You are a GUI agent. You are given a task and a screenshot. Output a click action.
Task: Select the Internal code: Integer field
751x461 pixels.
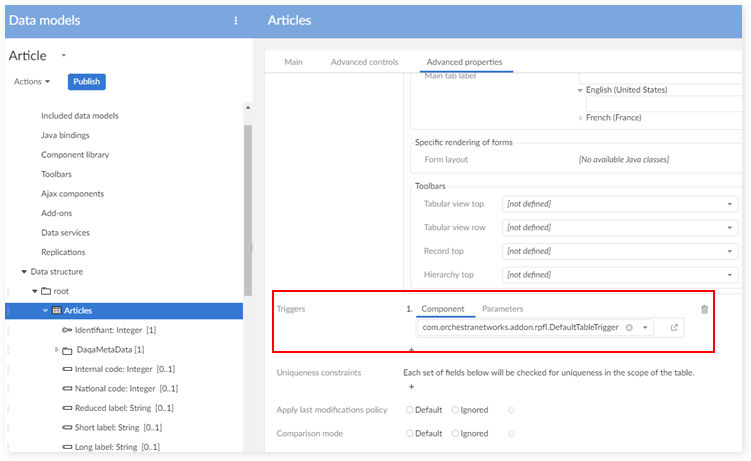[x=125, y=369]
